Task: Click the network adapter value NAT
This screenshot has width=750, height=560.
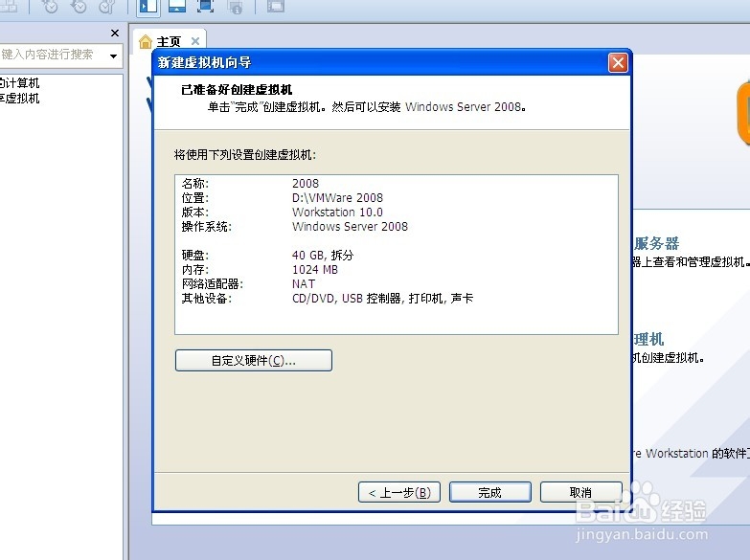Action: pyautogui.click(x=304, y=284)
